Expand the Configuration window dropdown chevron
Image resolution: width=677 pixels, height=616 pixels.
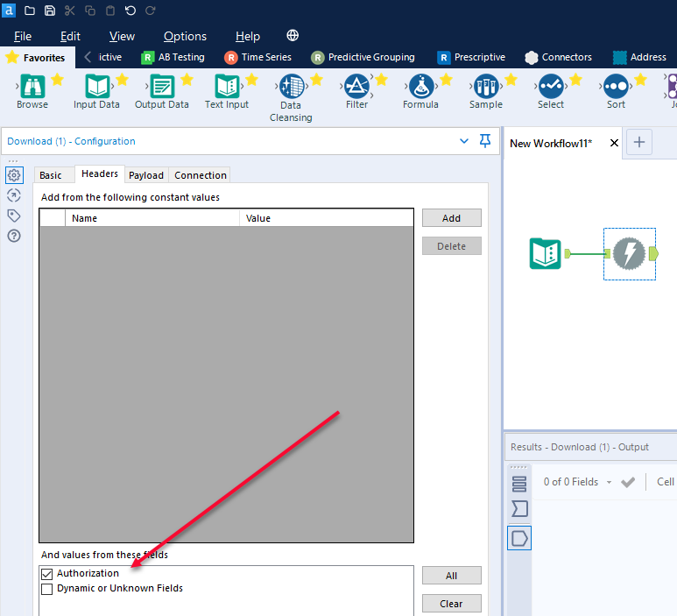(x=464, y=141)
